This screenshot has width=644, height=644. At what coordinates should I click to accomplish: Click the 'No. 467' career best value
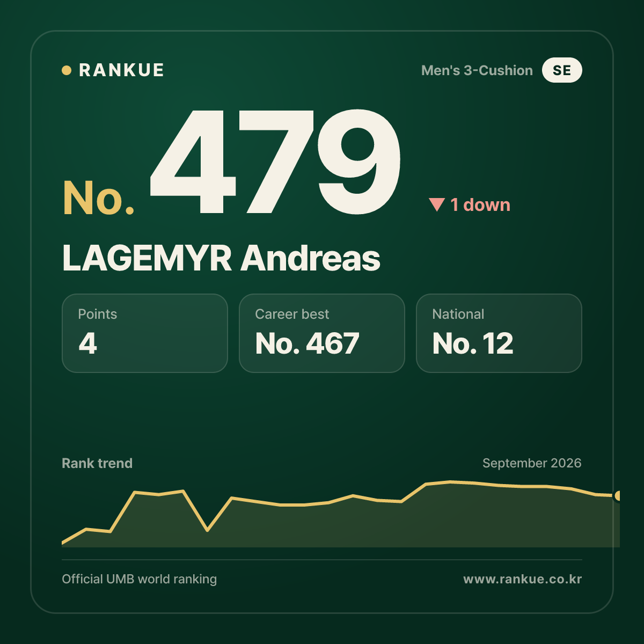click(307, 343)
